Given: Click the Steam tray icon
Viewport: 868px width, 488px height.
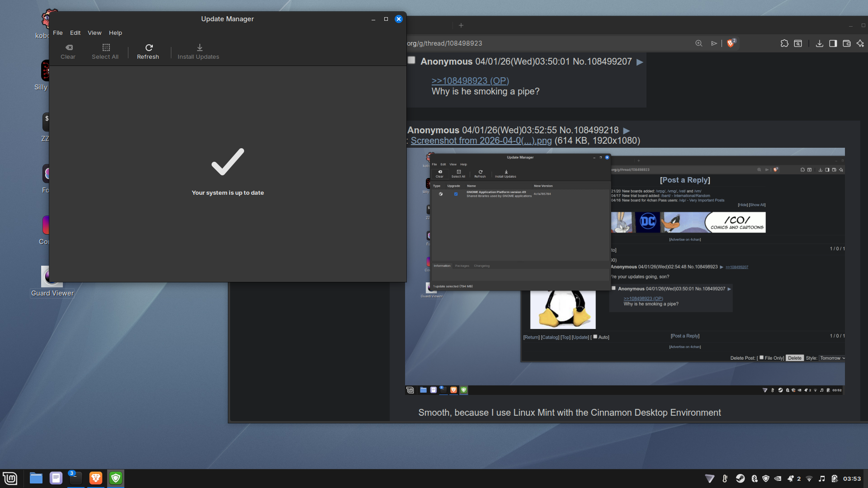Looking at the screenshot, I should 740,479.
